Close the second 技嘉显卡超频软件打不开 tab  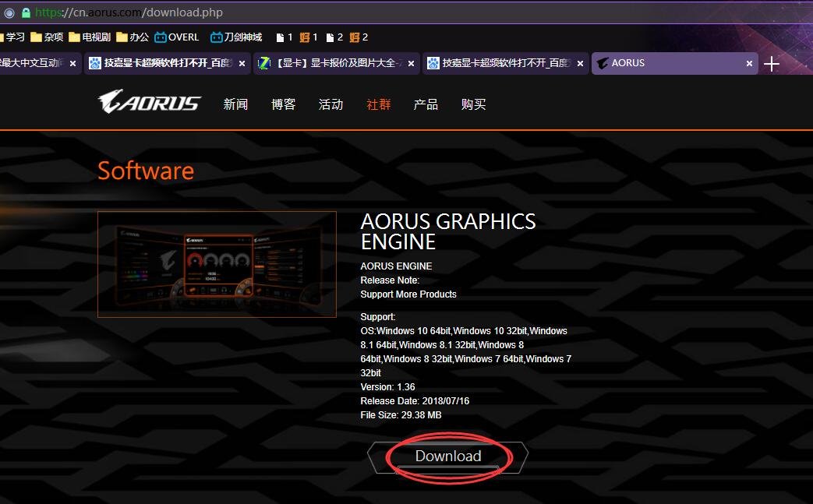tap(580, 63)
